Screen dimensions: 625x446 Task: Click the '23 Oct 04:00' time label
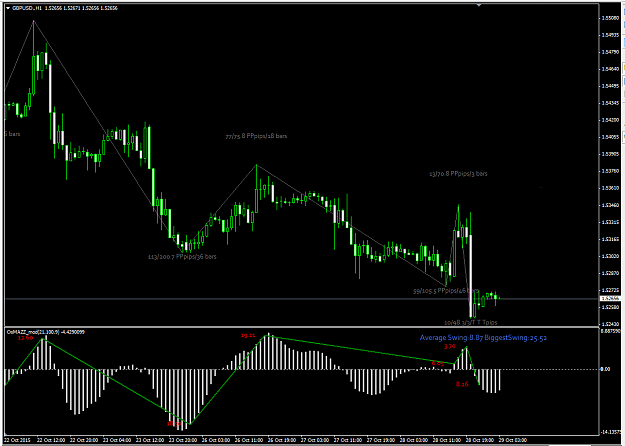(117, 440)
